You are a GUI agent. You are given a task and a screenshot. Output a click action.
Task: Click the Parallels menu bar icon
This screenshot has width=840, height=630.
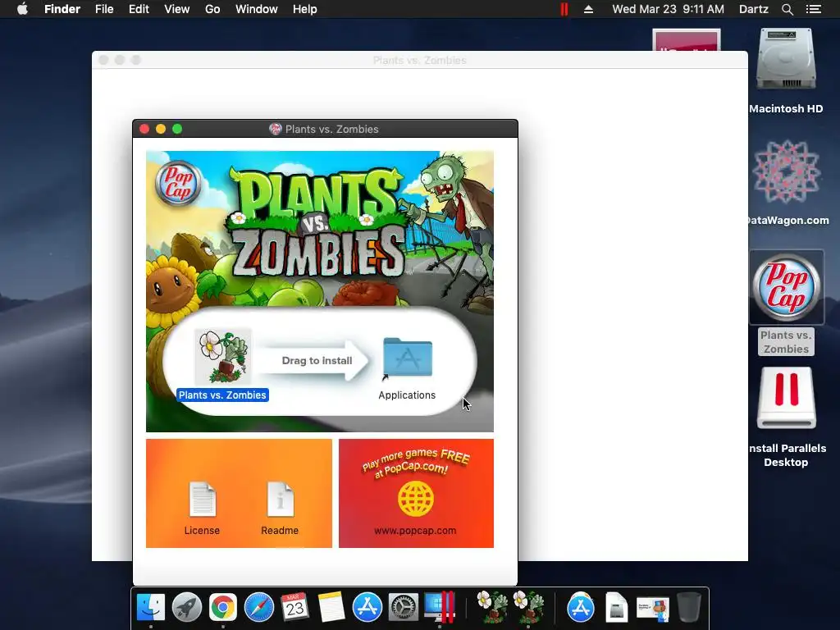pos(564,9)
